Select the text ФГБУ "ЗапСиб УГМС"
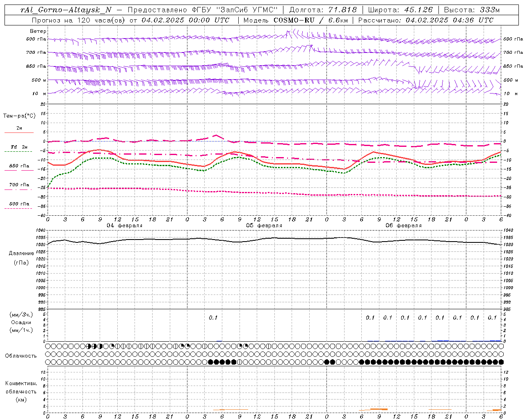Viewport: 525px width, 420px height. tap(235, 10)
